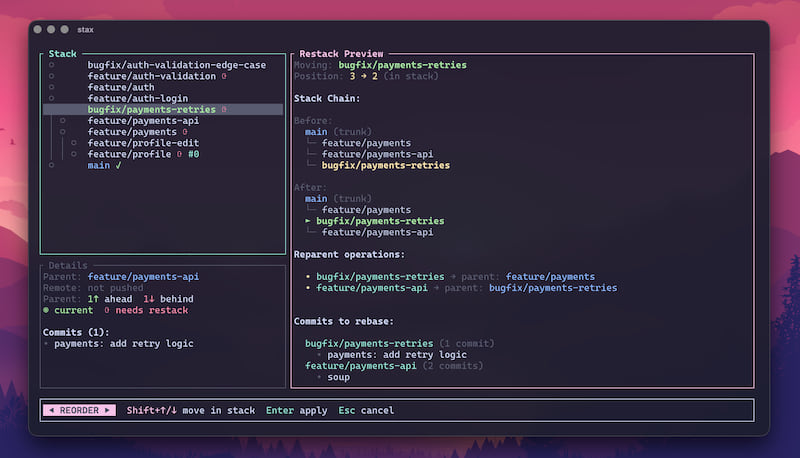Select circle node beside feature/profile-edit

(x=73, y=143)
